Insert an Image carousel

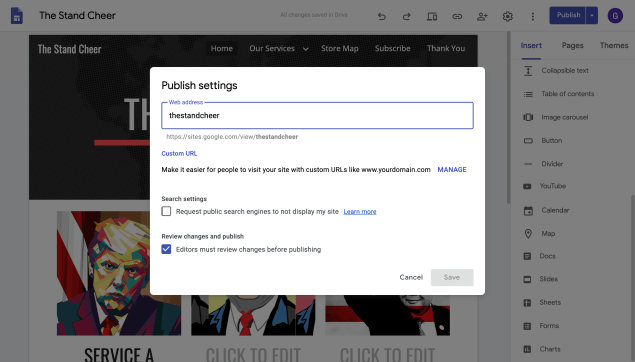[565, 117]
